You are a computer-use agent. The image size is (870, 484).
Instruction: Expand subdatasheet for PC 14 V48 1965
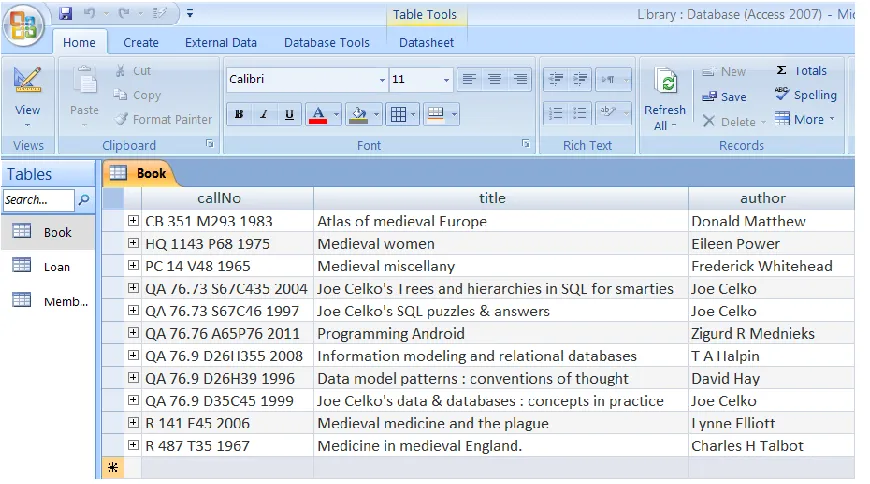[x=133, y=265]
